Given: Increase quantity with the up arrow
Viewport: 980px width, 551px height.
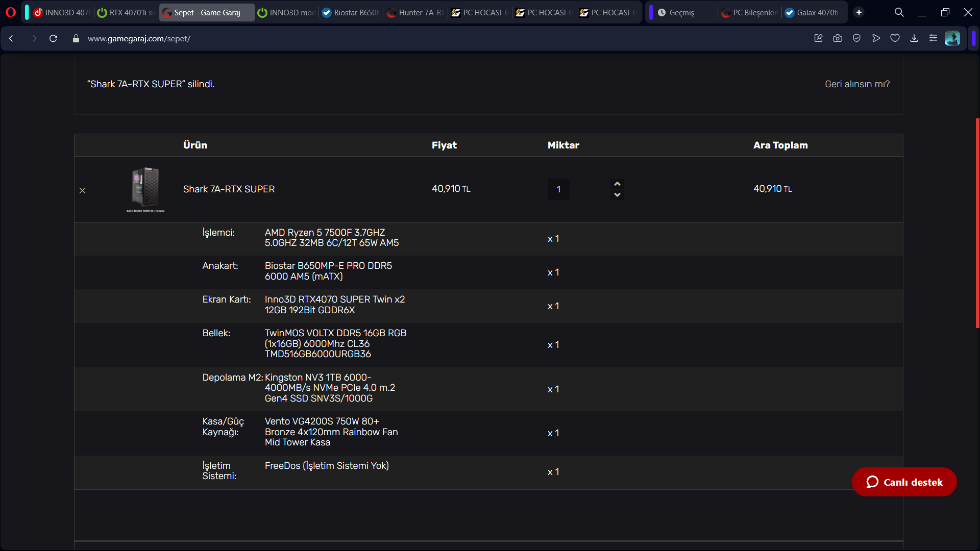Looking at the screenshot, I should [x=617, y=184].
